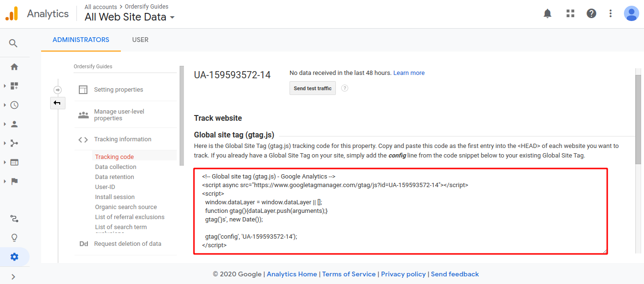Screen dimensions: 644x284
Task: Open the Google apps grid
Action: [x=570, y=13]
